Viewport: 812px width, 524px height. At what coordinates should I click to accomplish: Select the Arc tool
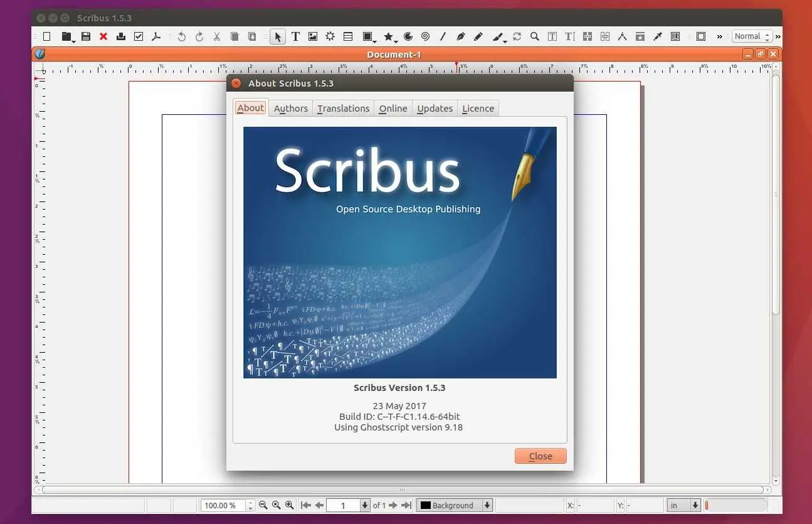coord(408,37)
